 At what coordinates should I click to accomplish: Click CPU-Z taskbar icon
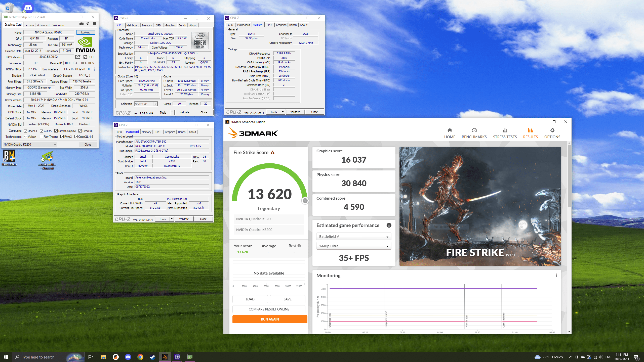[177, 357]
